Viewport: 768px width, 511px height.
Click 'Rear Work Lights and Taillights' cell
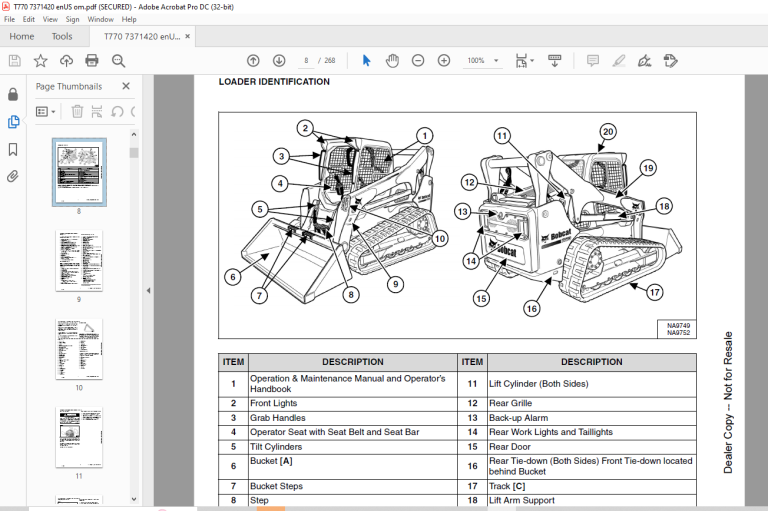592,432
